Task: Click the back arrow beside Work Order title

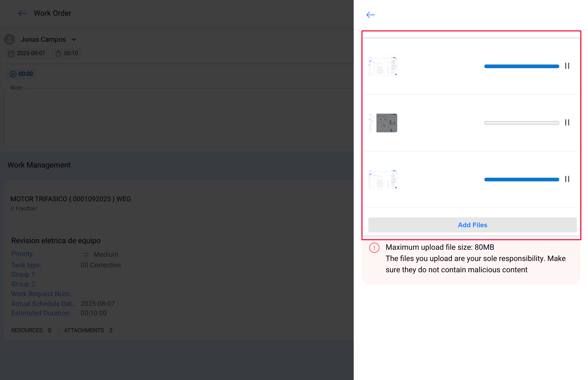Action: pyautogui.click(x=22, y=13)
